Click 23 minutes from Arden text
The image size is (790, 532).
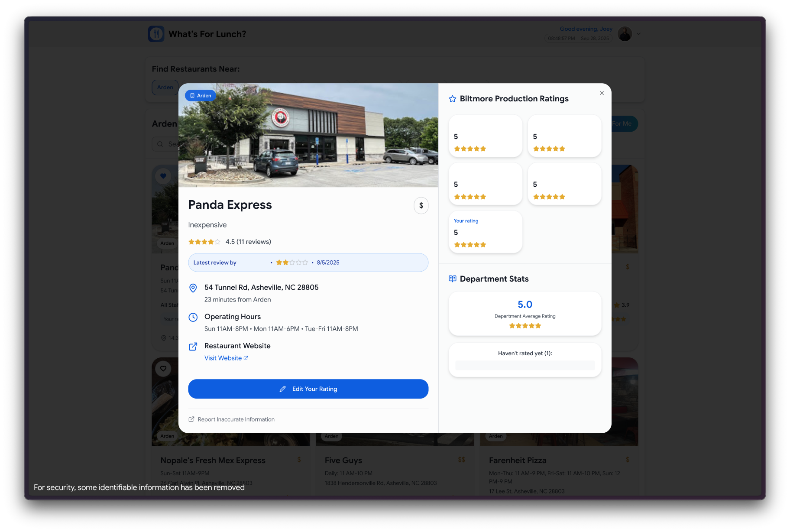coord(237,299)
